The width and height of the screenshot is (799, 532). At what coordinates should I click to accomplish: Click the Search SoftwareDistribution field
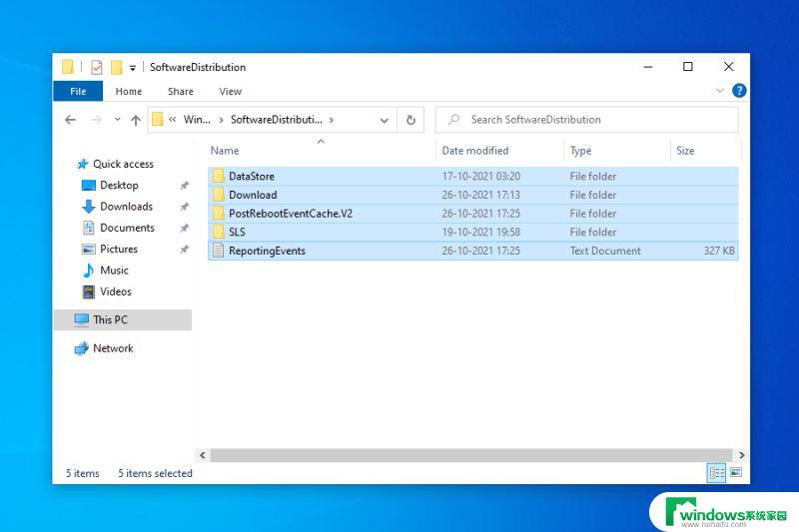click(587, 120)
